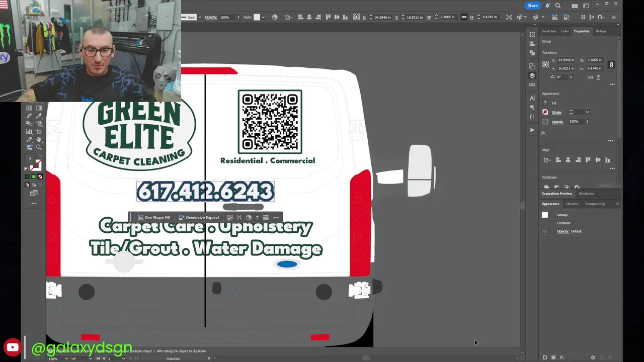Viewport: 644px width, 362px height.
Task: Open the Layers panel icon in dock
Action: click(532, 75)
